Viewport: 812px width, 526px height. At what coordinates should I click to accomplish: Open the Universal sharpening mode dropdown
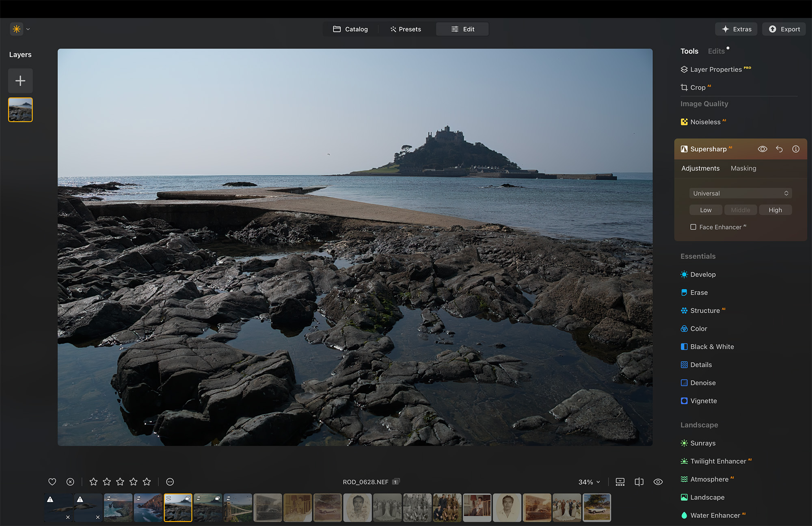coord(740,193)
